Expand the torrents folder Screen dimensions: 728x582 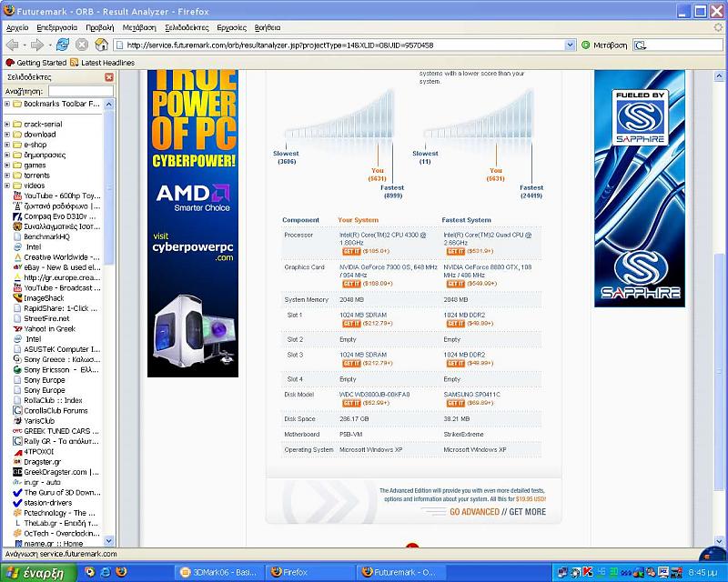point(7,176)
